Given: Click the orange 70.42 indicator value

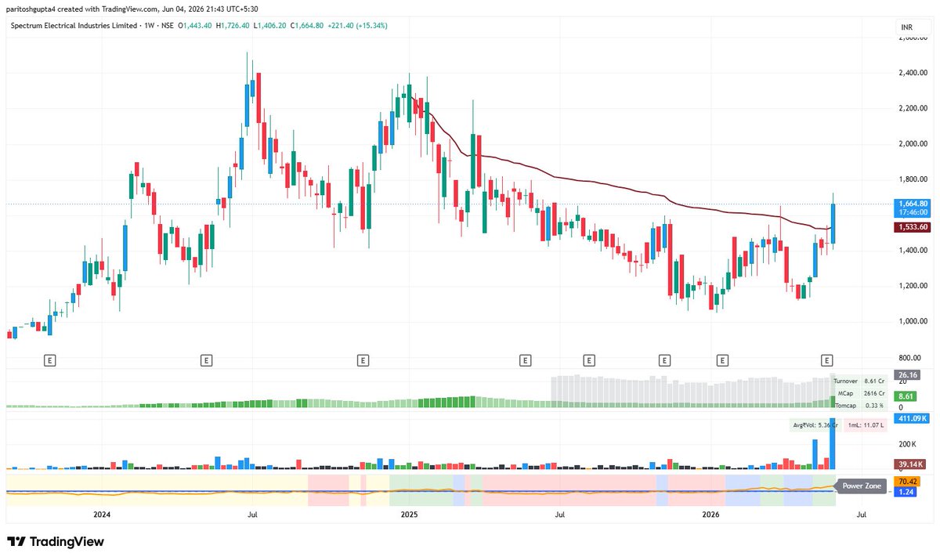Looking at the screenshot, I should [x=908, y=482].
